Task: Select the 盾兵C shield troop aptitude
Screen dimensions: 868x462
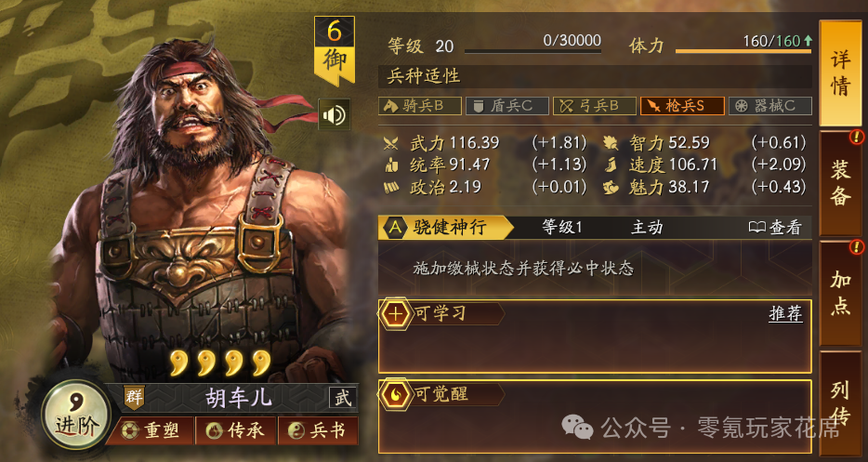Action: 507,106
